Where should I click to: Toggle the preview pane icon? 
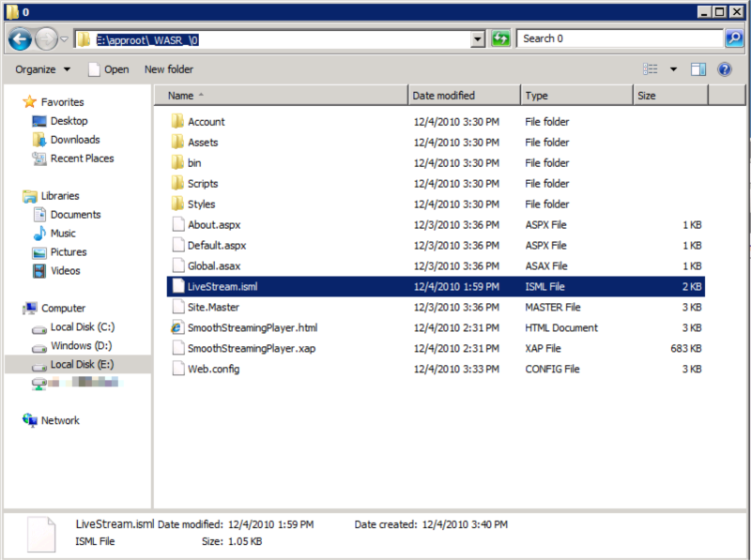click(x=697, y=69)
